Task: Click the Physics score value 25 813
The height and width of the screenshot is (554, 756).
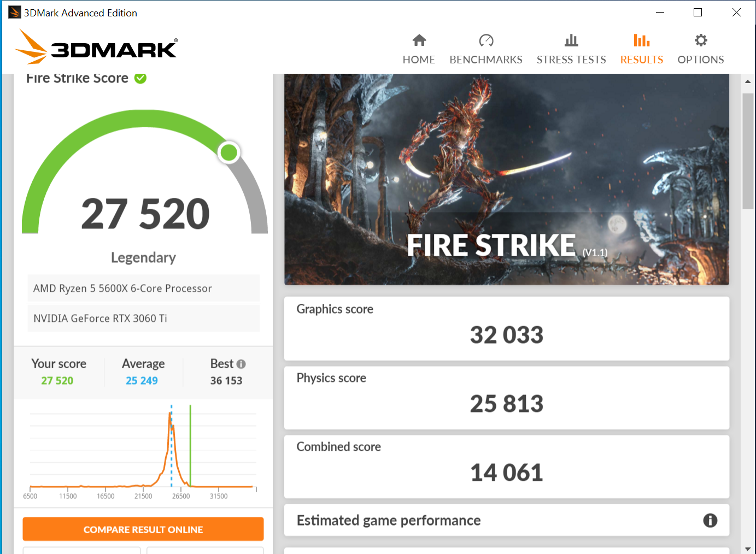Action: click(x=507, y=404)
